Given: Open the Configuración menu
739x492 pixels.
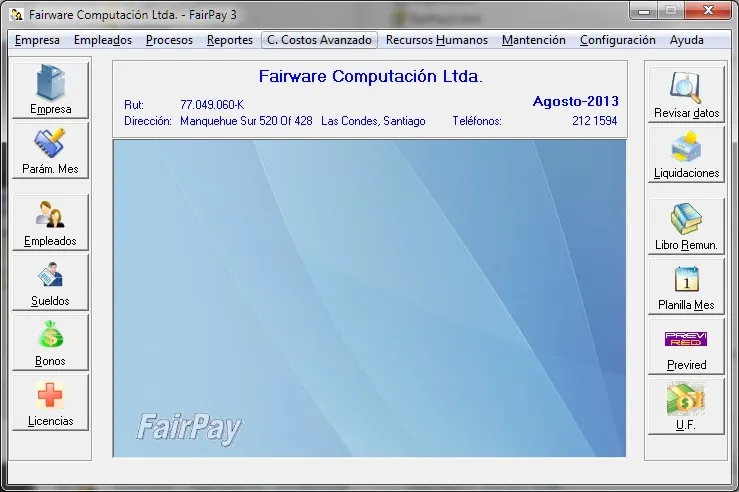Looking at the screenshot, I should (617, 40).
